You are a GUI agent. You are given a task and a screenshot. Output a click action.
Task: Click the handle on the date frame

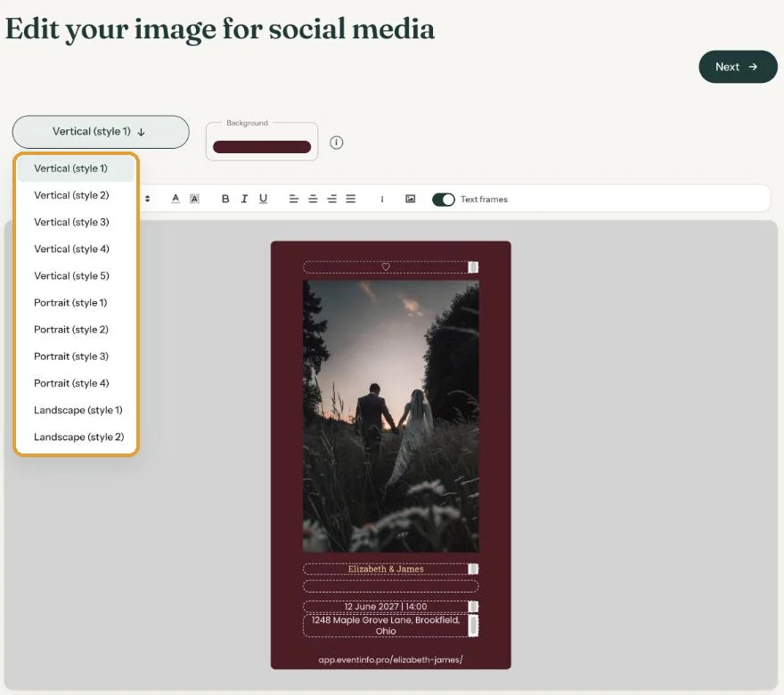(x=473, y=607)
